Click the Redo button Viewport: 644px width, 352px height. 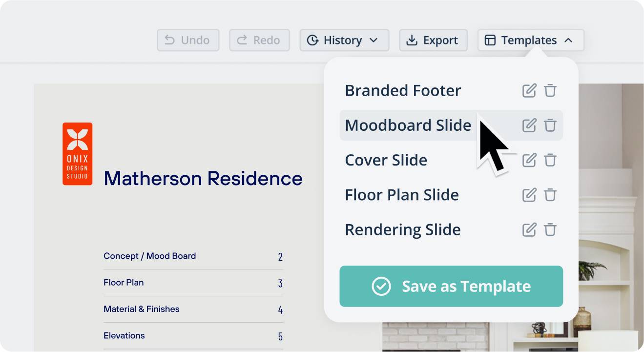[x=259, y=41]
